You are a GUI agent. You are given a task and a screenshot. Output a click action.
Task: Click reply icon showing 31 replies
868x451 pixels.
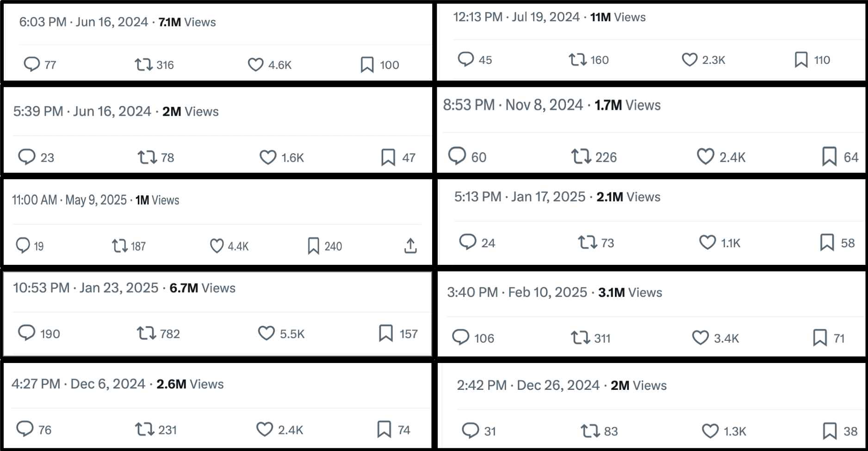pyautogui.click(x=470, y=431)
